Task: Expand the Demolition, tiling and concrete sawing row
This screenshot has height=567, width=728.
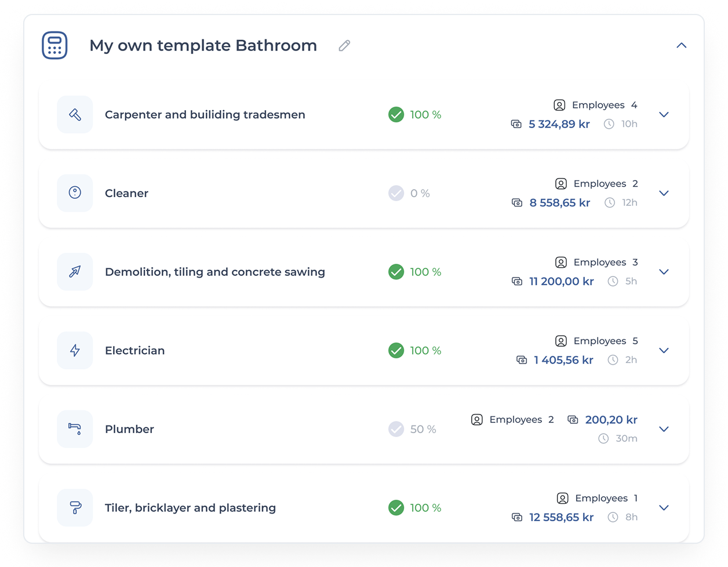Action: point(664,272)
